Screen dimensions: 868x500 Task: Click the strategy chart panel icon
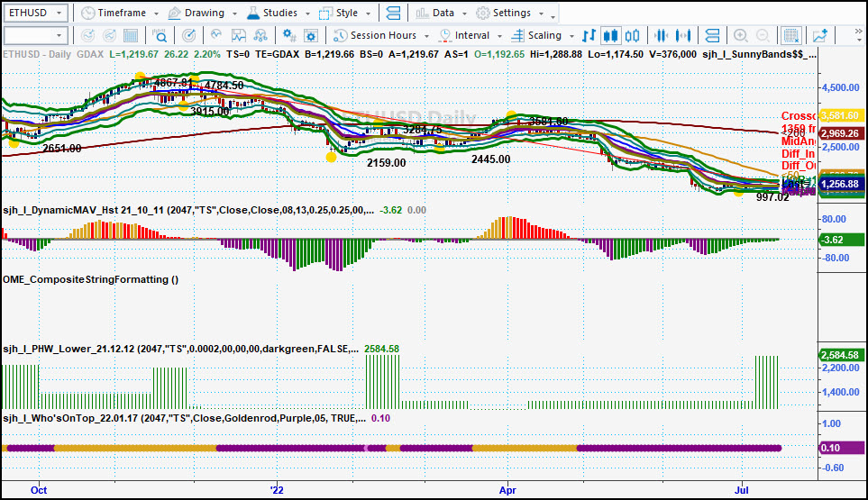coord(239,35)
